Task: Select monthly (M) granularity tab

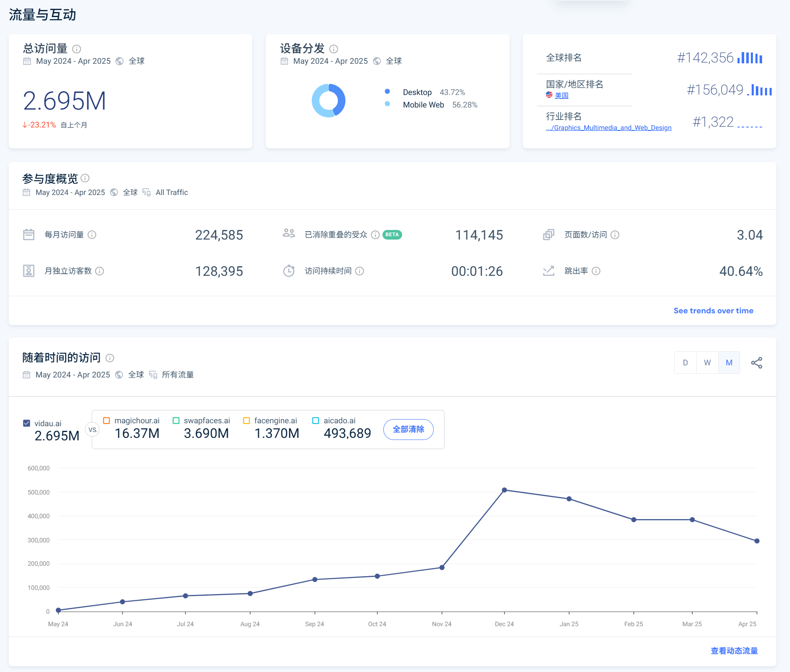Action: (x=729, y=363)
